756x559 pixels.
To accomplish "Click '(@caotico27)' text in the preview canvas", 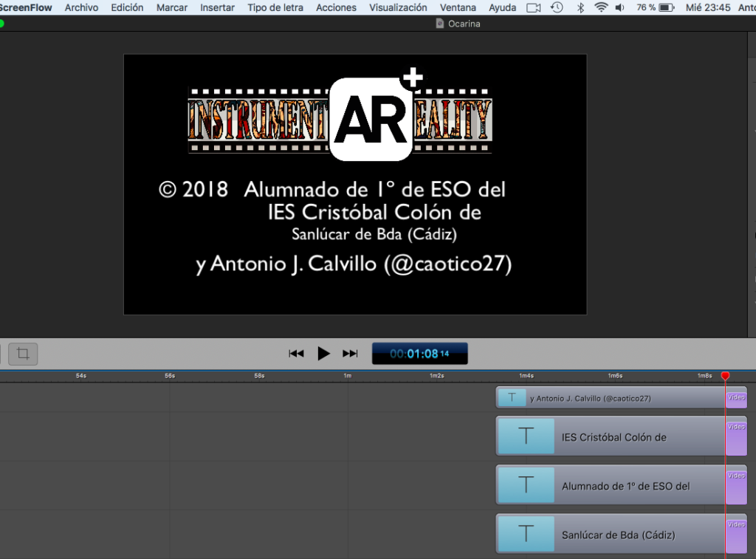I will pos(448,264).
